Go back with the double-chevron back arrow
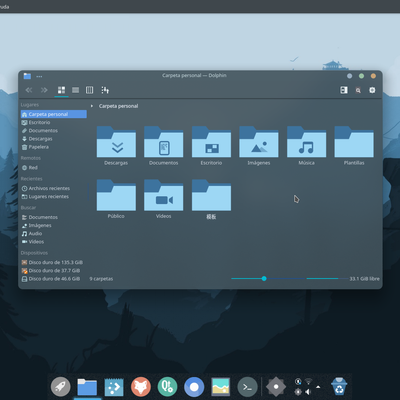 coord(29,90)
